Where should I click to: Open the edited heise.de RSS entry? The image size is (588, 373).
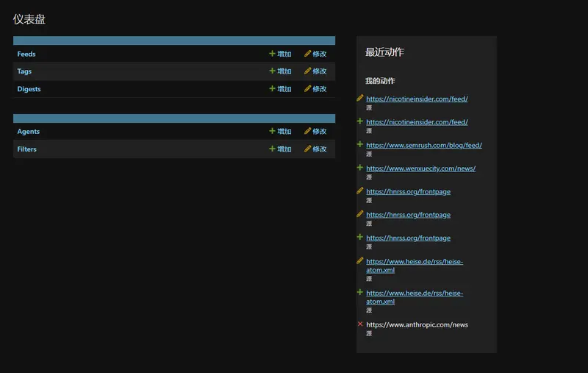click(x=414, y=266)
